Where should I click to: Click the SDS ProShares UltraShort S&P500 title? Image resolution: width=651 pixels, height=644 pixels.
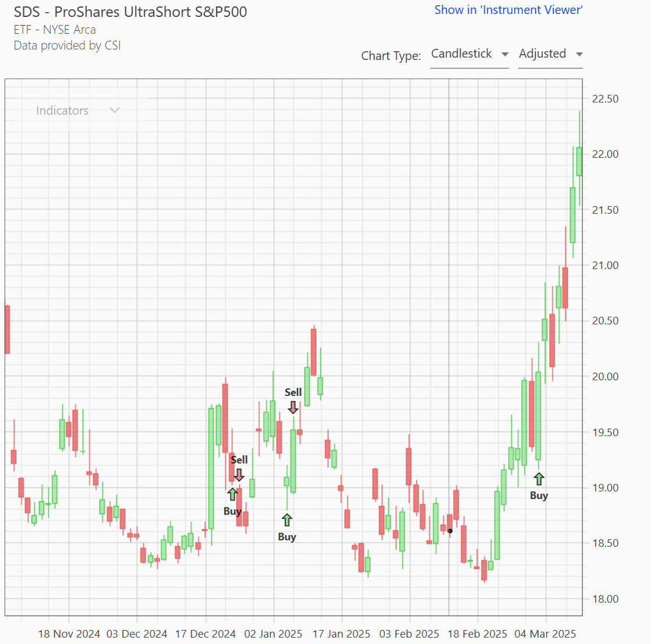tap(130, 12)
